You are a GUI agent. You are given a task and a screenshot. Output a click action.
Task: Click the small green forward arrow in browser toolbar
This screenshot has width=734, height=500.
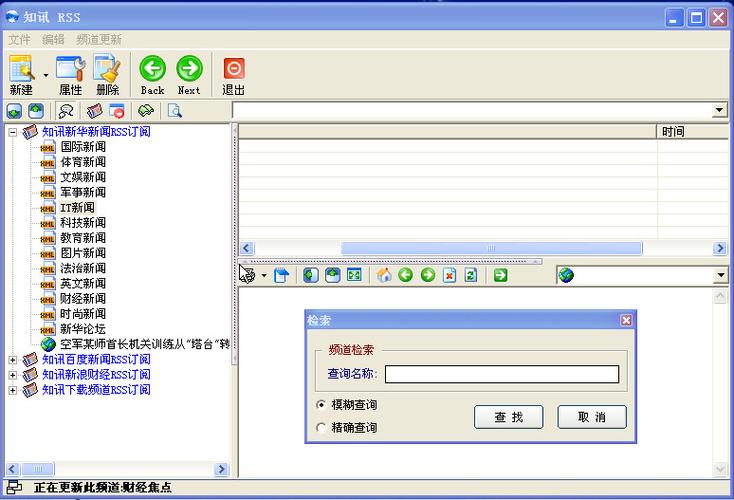(x=428, y=275)
